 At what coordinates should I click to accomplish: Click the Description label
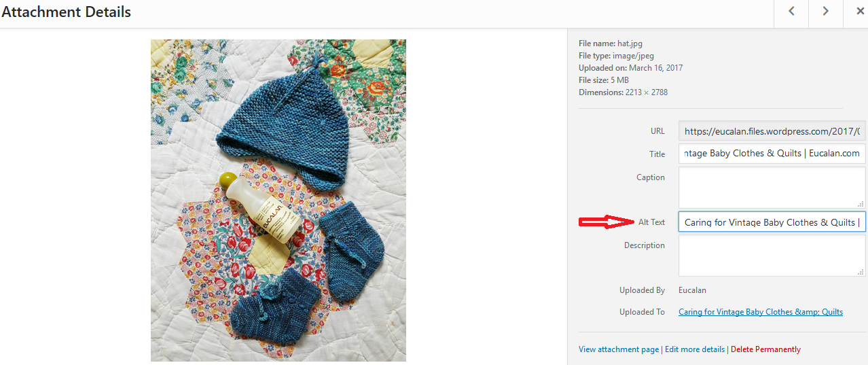(645, 245)
